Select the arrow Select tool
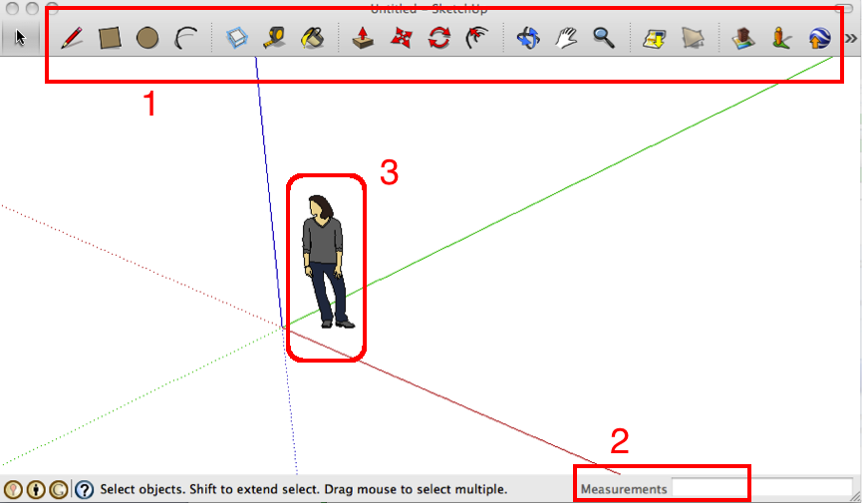 click(x=20, y=39)
